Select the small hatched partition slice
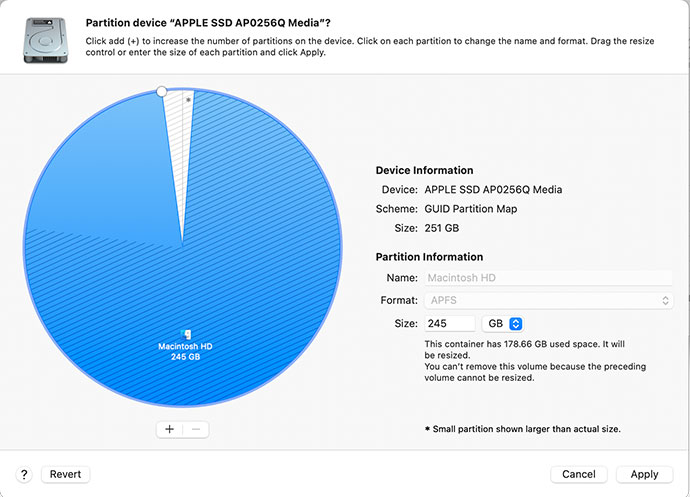The width and height of the screenshot is (690, 497). pyautogui.click(x=180, y=150)
